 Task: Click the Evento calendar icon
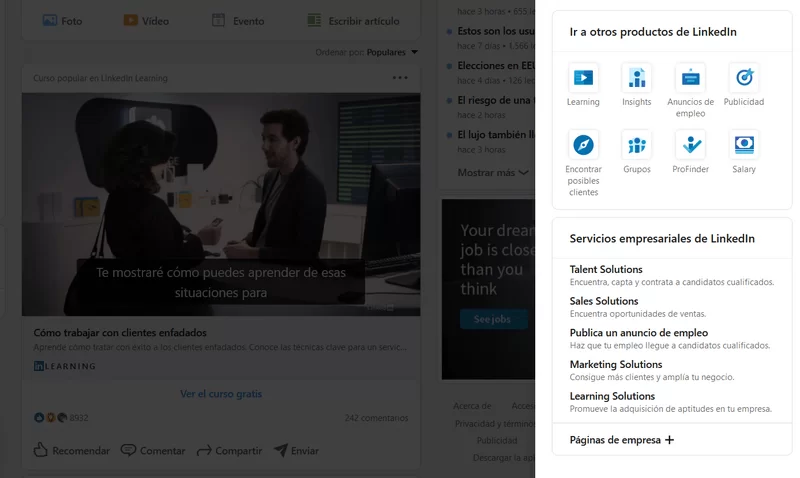[218, 20]
